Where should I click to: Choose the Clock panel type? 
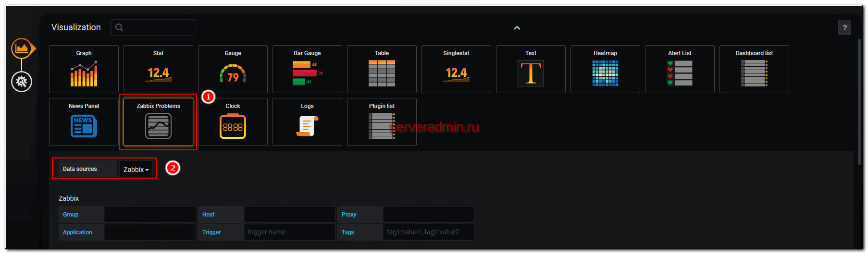(x=233, y=122)
